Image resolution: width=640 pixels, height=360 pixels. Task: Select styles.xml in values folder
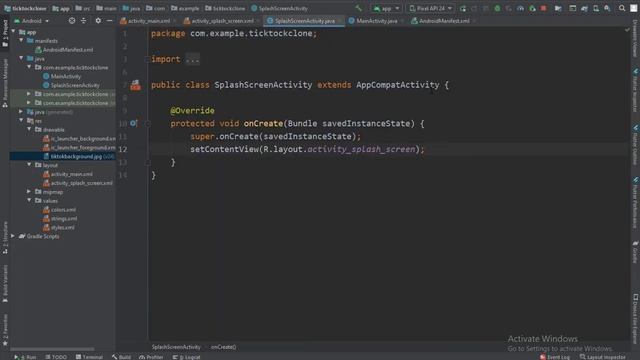[59, 228]
